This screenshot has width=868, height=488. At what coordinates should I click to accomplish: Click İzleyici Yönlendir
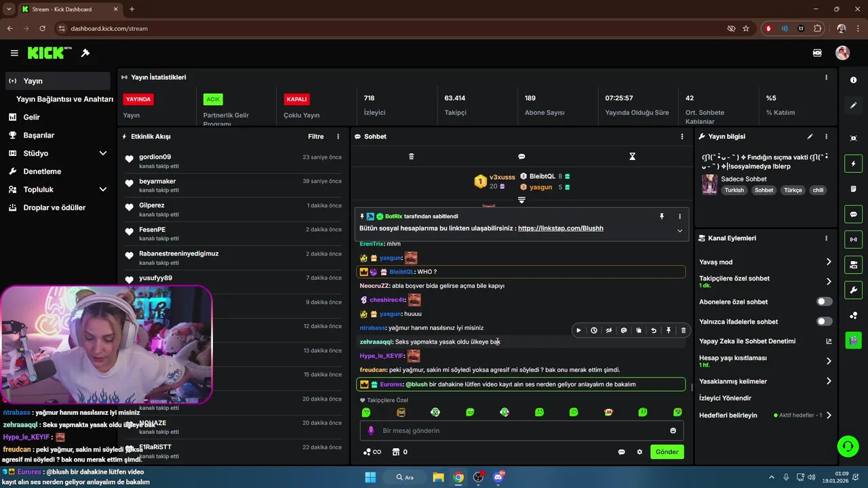point(725,398)
